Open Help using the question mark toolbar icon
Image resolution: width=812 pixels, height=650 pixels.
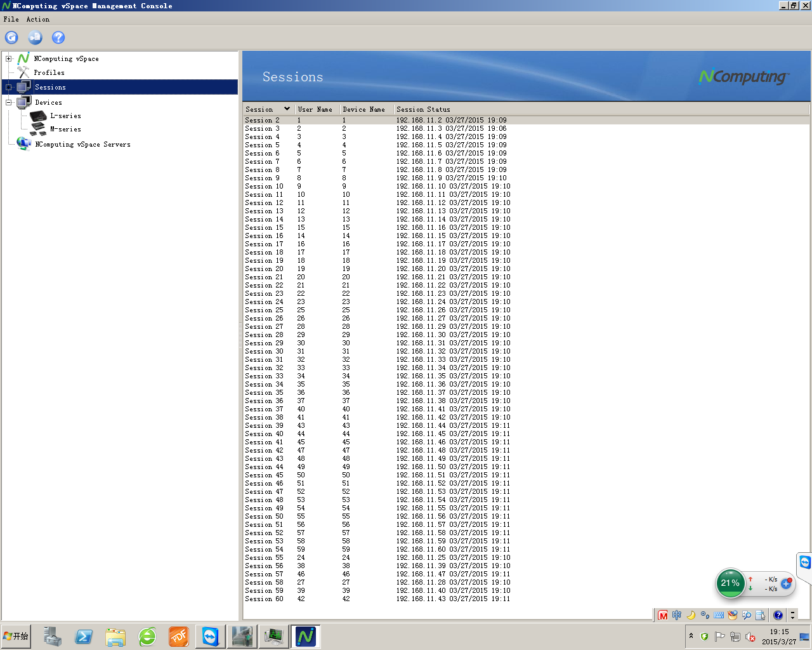(58, 37)
